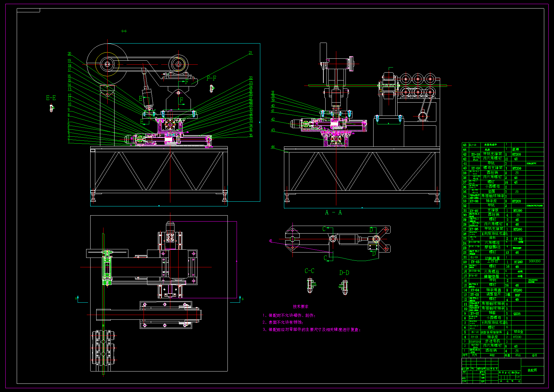Click balloon number 43 beside A-A view

273,130
